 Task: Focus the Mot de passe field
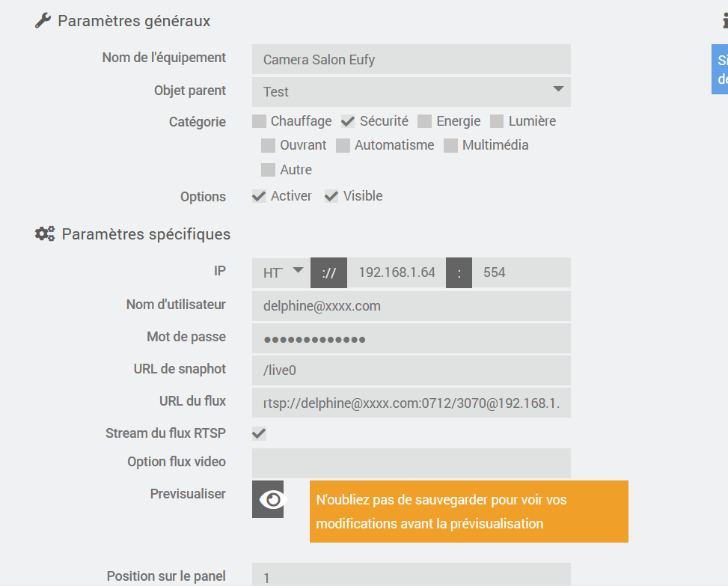coord(412,338)
